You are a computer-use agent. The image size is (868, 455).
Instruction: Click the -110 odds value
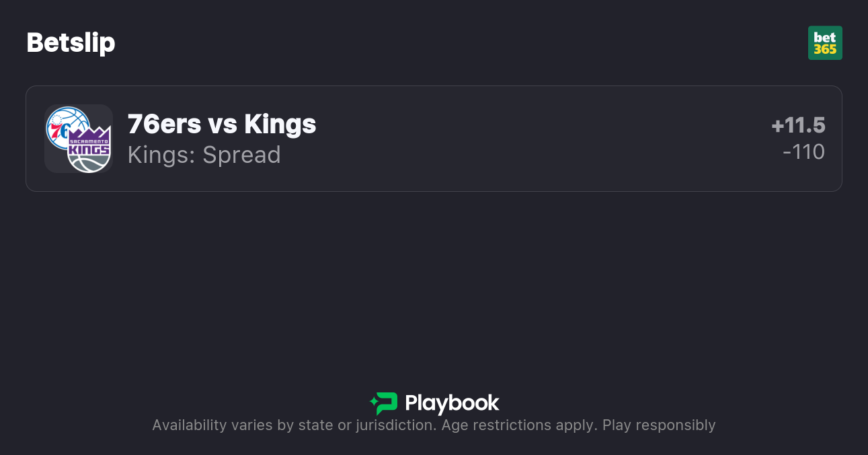pos(803,152)
